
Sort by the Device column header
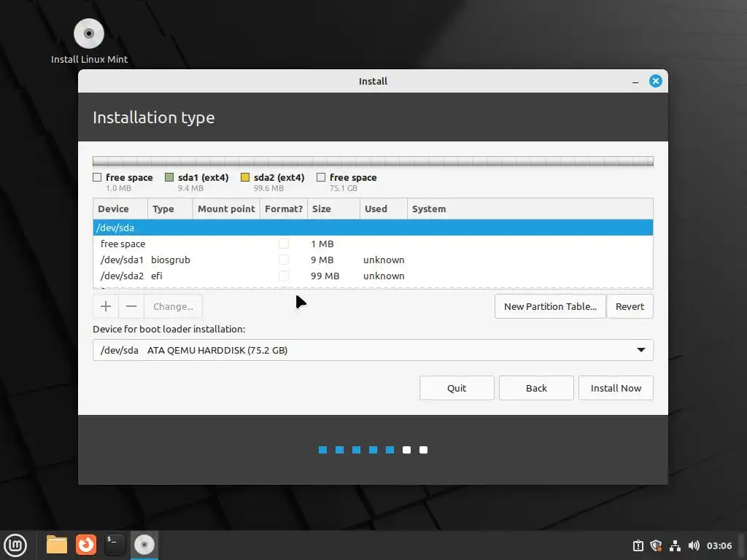(x=120, y=209)
